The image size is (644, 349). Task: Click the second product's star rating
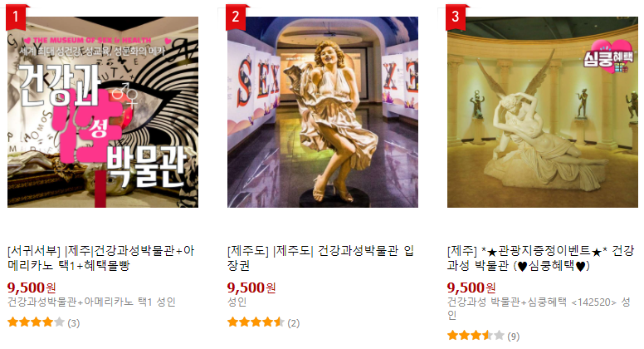click(x=256, y=322)
